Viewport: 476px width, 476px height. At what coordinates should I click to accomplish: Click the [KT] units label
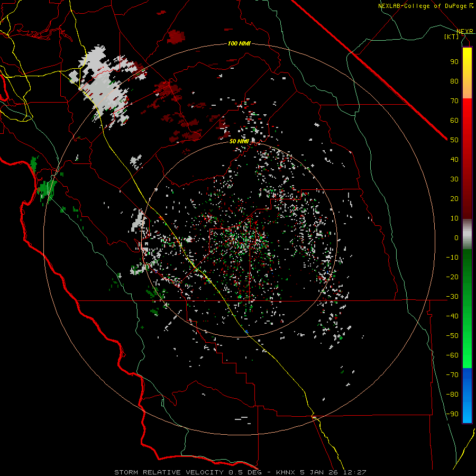[x=452, y=36]
